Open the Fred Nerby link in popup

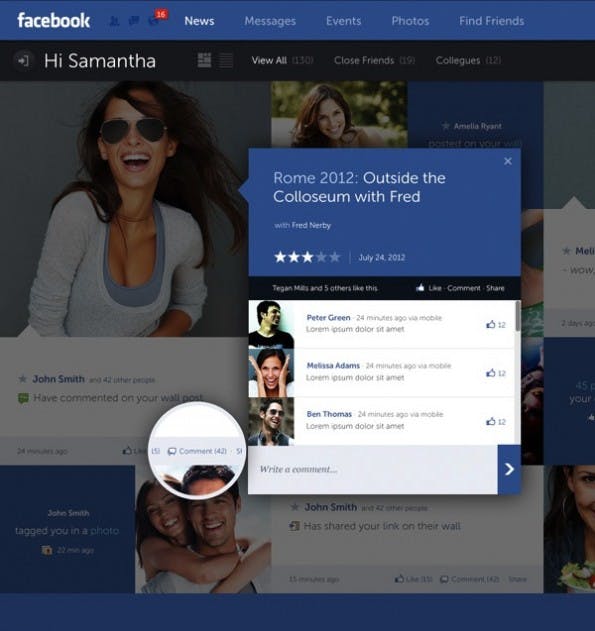311,225
